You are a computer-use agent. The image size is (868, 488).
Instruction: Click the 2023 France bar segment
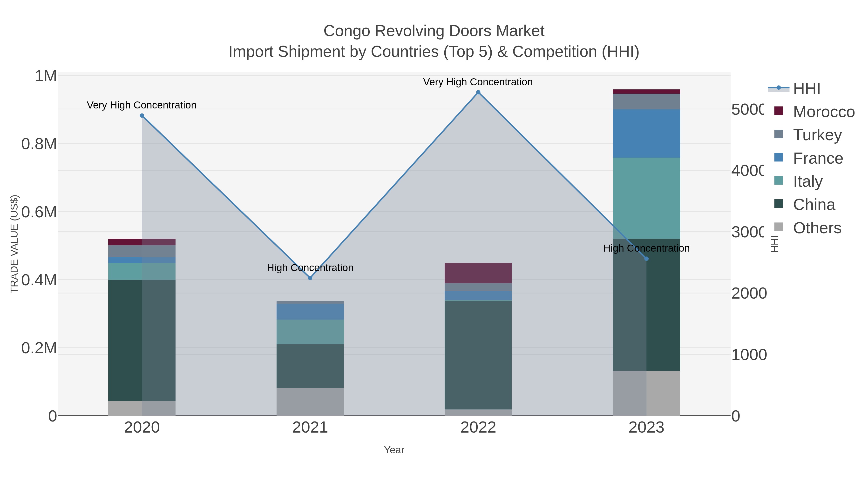point(646,133)
